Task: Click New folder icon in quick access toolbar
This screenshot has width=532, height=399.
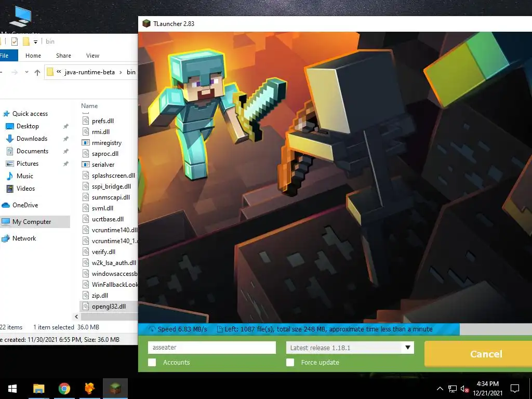Action: point(26,42)
